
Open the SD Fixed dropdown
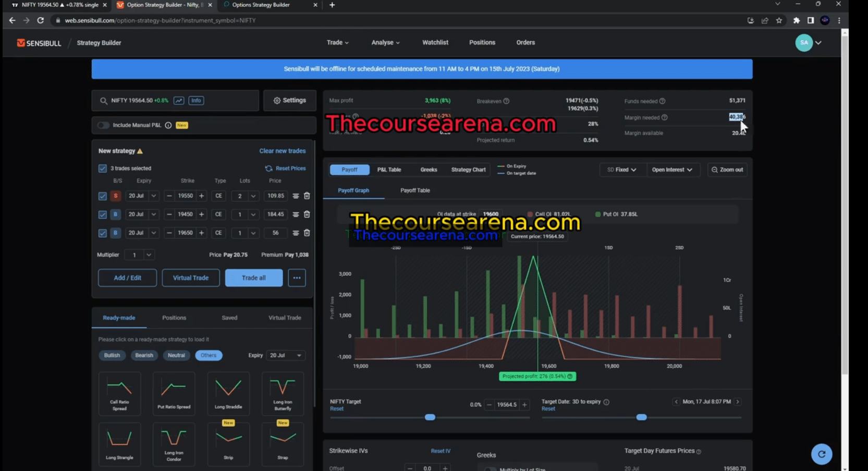[621, 170]
